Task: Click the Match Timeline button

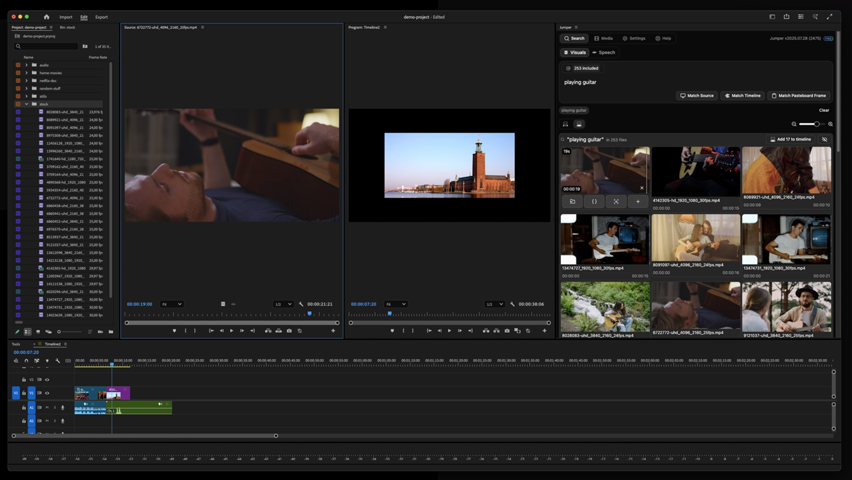Action: [743, 96]
